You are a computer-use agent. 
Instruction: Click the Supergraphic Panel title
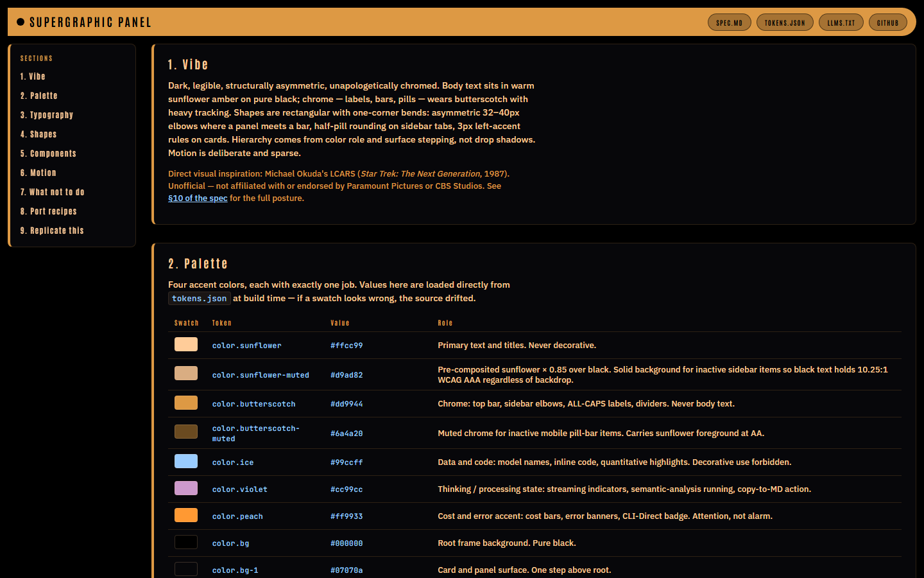click(x=90, y=22)
